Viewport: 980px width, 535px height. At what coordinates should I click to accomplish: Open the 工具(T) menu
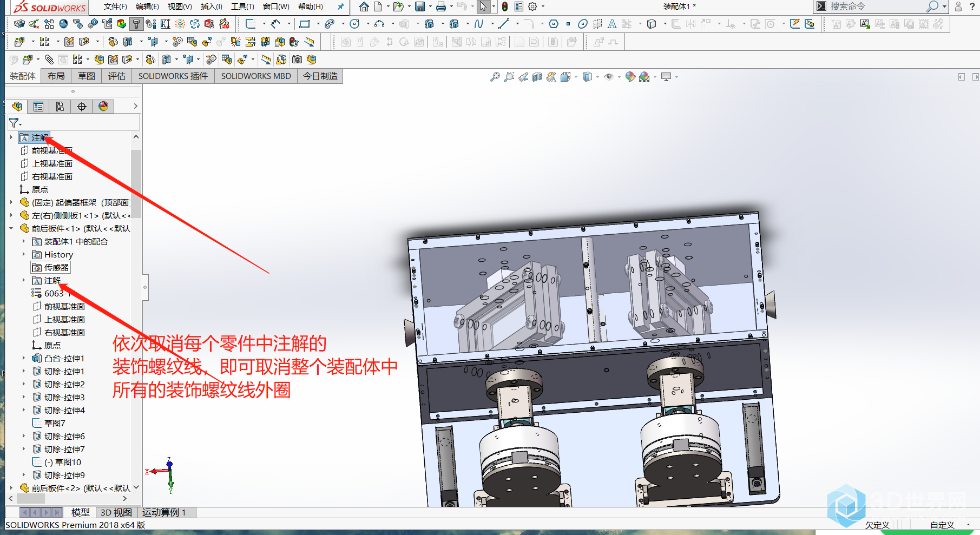[242, 6]
